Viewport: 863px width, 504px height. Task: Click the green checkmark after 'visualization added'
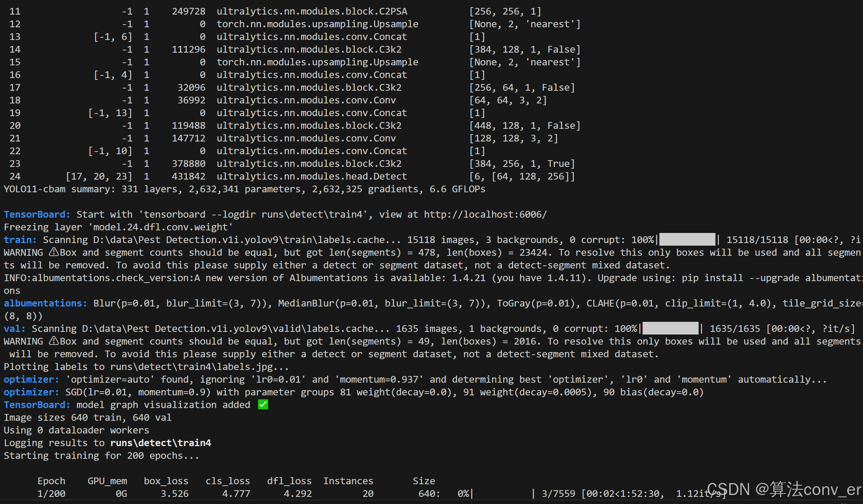(x=263, y=405)
